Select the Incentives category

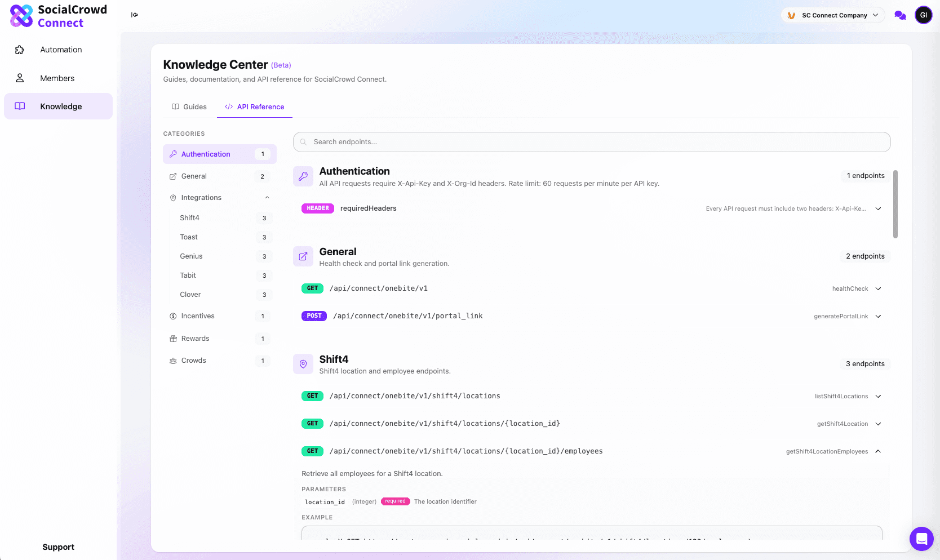coord(220,316)
